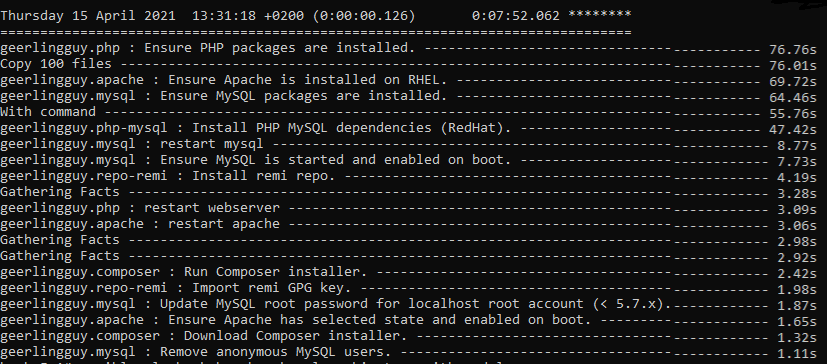The height and width of the screenshot is (364, 827).
Task: Click the 'Download Composer installer' line
Action: 409,336
